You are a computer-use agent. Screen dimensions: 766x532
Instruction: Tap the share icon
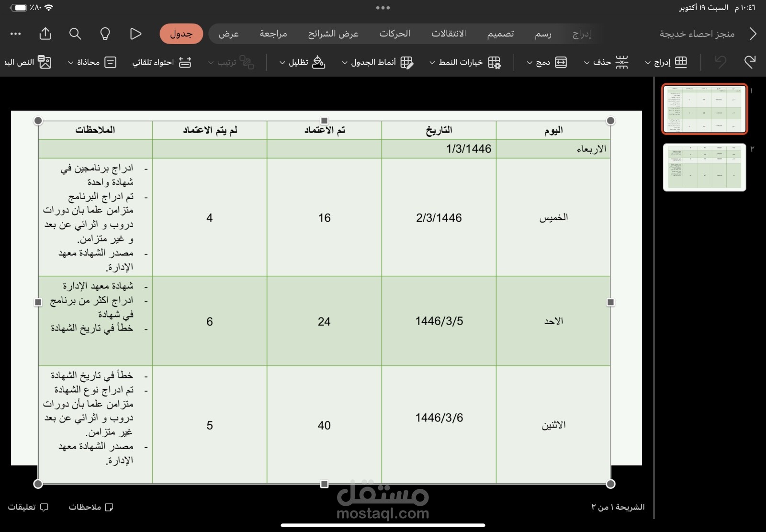(45, 34)
